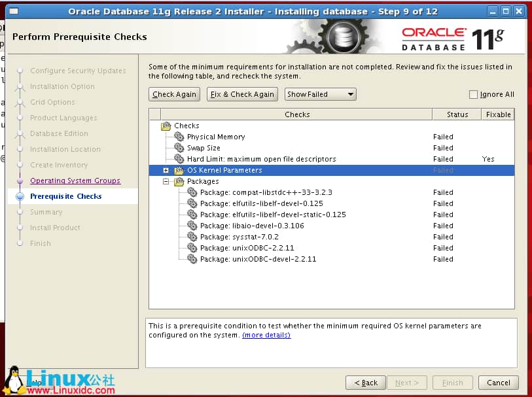Screen dimensions: 532x397
Task: Click the Physical Memory gear icon
Action: (x=179, y=137)
